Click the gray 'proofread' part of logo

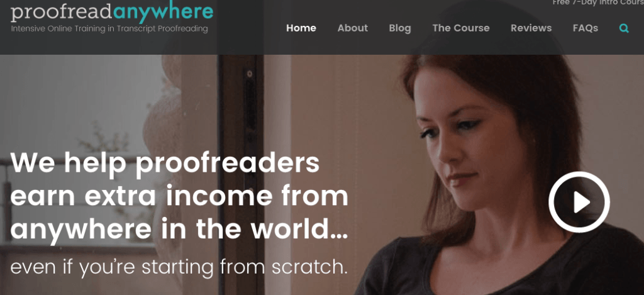click(x=62, y=13)
